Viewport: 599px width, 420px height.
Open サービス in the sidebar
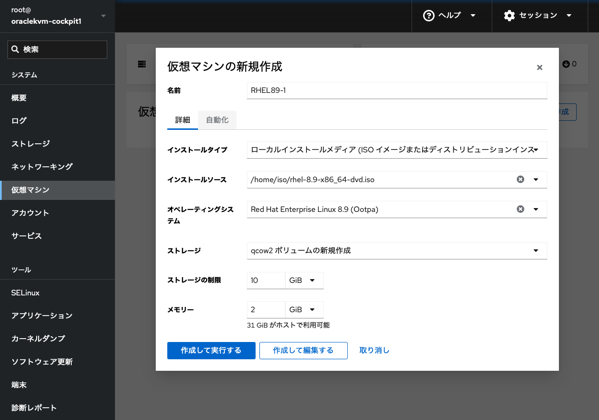point(57,236)
